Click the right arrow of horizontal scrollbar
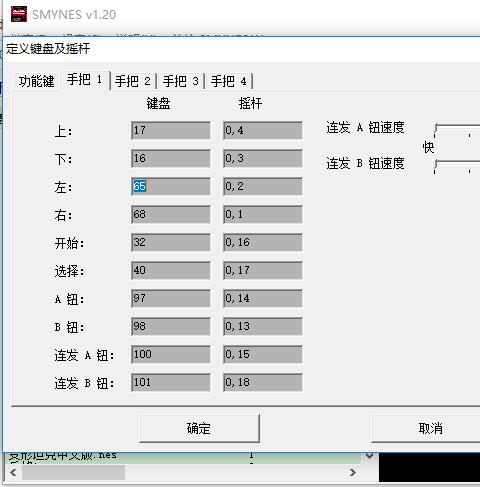This screenshot has width=480, height=487. click(353, 472)
